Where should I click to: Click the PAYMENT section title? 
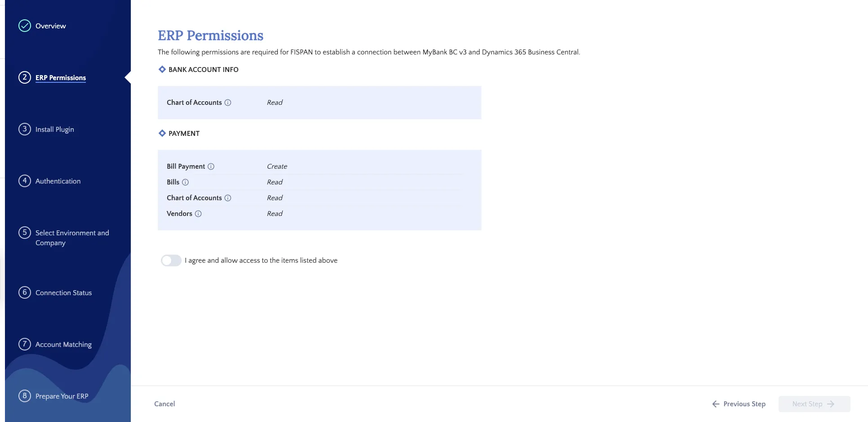pos(184,134)
